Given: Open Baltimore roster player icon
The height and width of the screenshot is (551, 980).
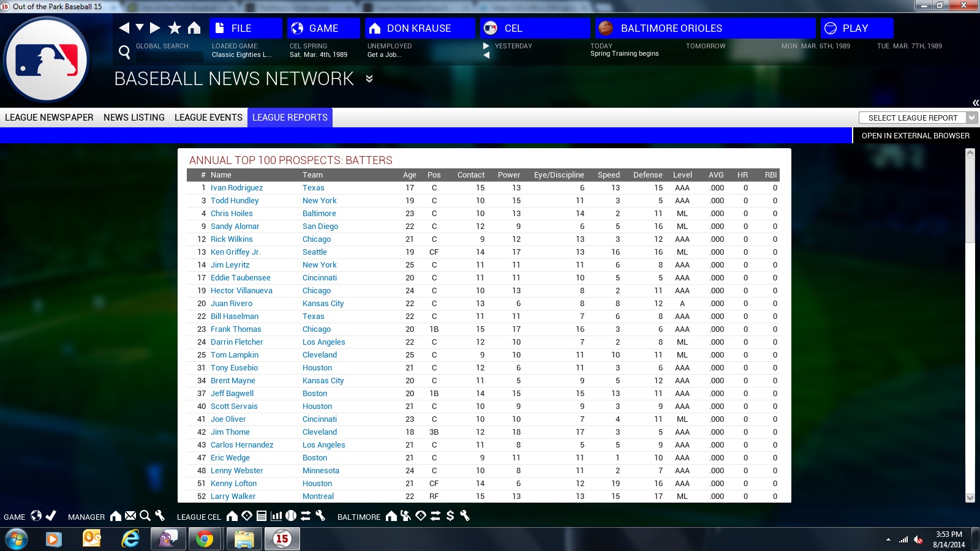Looking at the screenshot, I should tap(406, 516).
